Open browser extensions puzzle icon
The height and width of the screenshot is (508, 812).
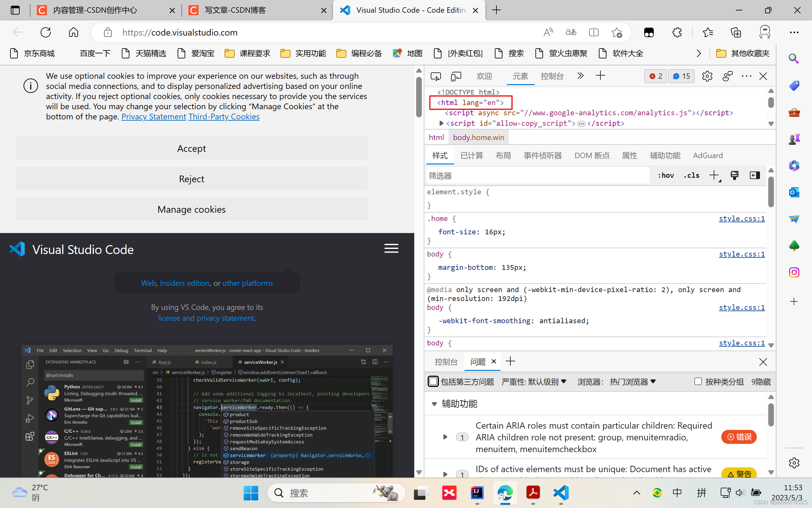(x=677, y=32)
